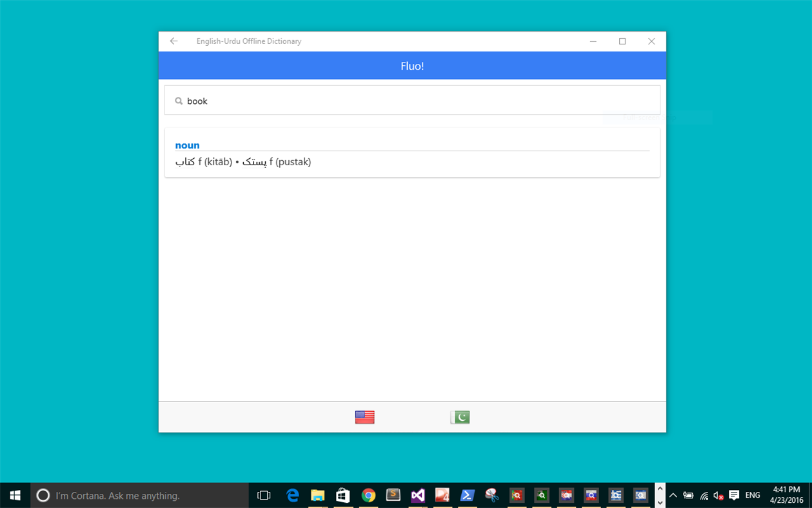Open Microsoft Edge from the taskbar
This screenshot has width=812, height=508.
point(293,495)
